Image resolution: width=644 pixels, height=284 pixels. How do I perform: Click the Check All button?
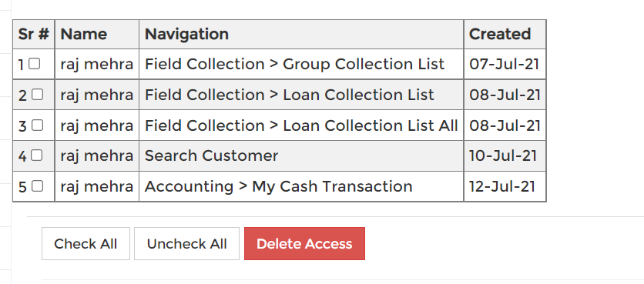86,244
